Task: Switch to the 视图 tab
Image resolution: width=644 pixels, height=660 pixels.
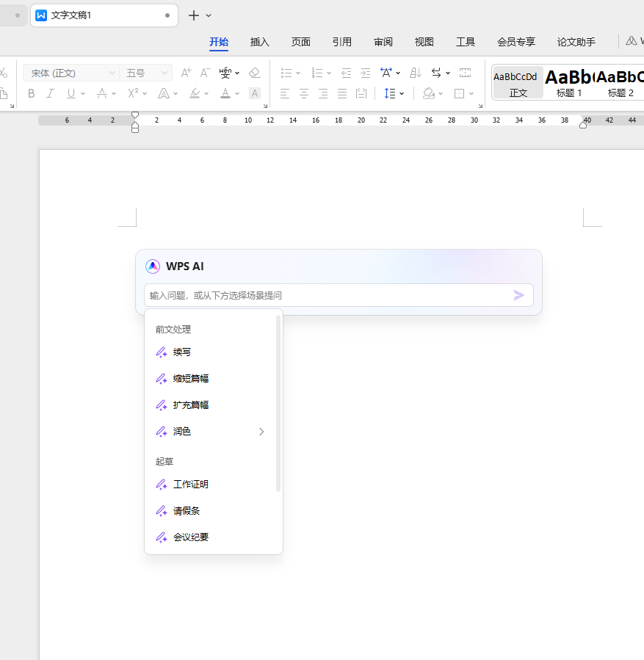Action: pos(424,42)
